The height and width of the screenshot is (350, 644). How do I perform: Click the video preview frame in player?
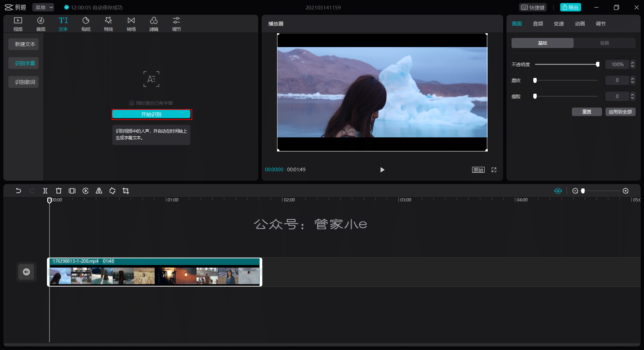[x=382, y=92]
